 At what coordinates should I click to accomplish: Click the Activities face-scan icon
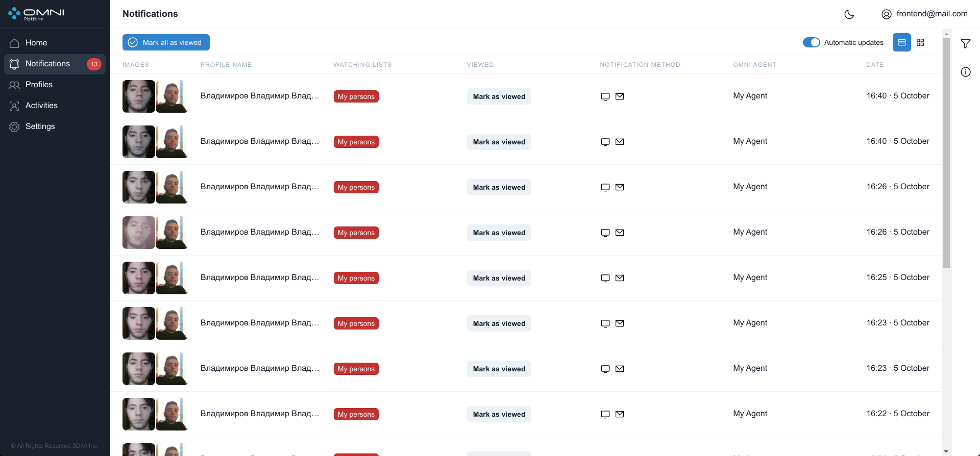[14, 106]
